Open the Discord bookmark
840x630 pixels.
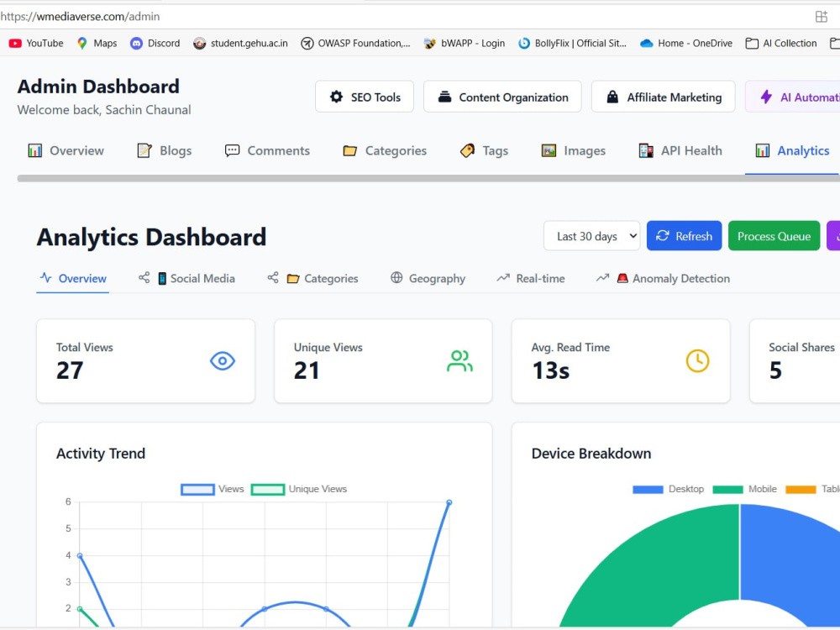(155, 44)
